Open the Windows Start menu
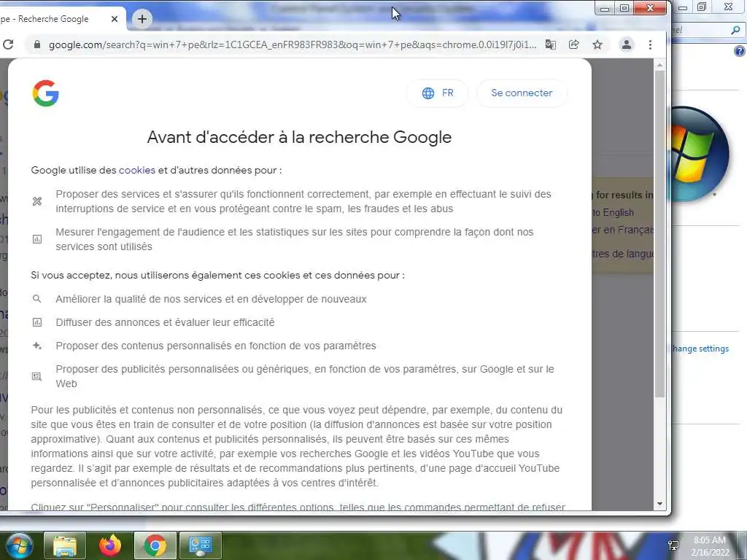 coord(18,545)
